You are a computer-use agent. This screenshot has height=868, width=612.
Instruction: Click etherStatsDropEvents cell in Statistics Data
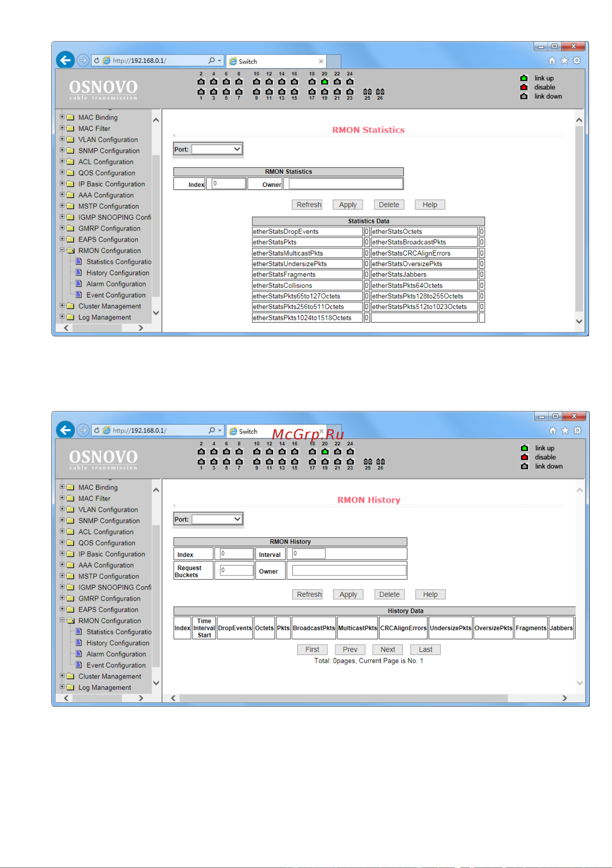307,231
